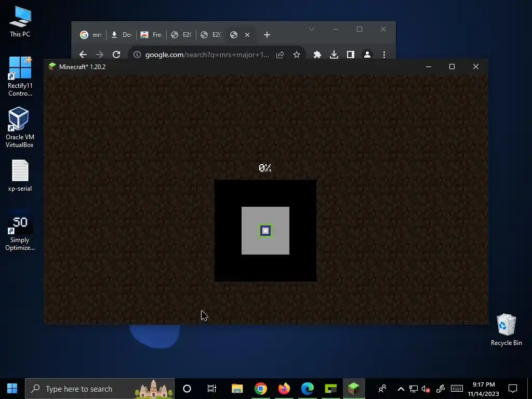Open Rectify11 Control Center desktop shortcut
The image size is (532, 399).
(x=20, y=76)
